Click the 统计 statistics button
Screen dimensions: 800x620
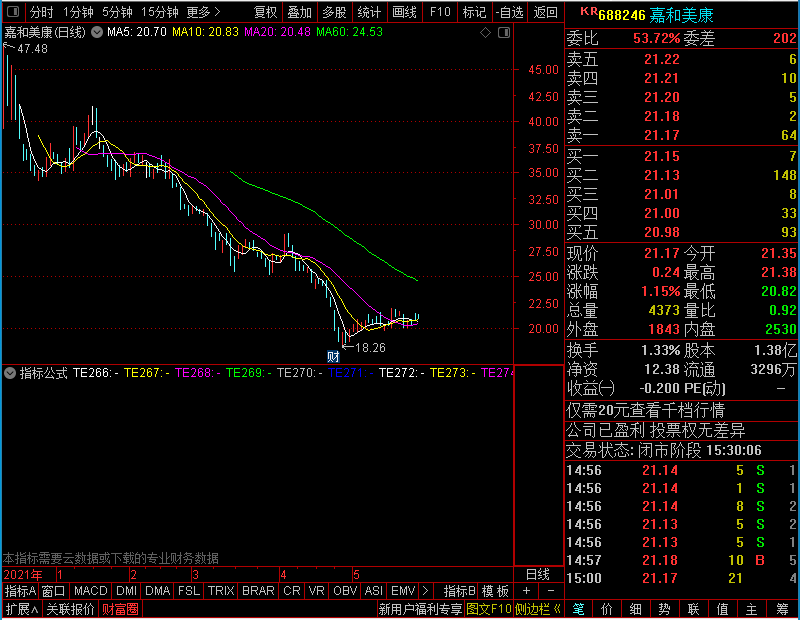[369, 12]
